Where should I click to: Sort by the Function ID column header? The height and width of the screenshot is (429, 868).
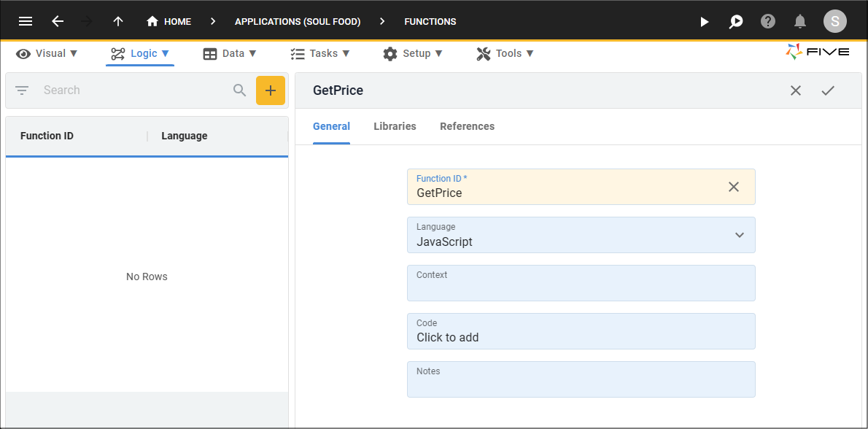[x=47, y=136]
